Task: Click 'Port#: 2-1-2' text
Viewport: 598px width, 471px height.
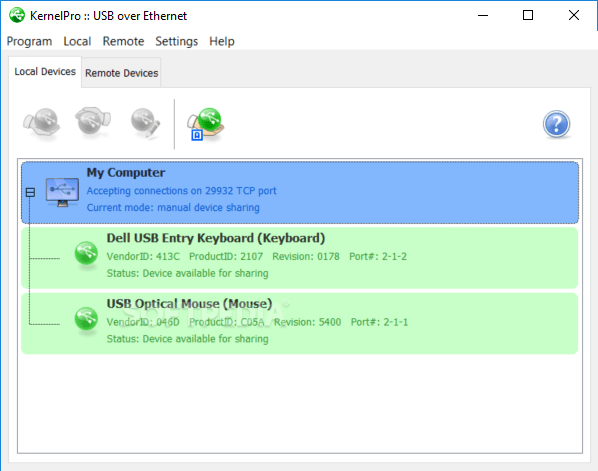Action: (378, 256)
